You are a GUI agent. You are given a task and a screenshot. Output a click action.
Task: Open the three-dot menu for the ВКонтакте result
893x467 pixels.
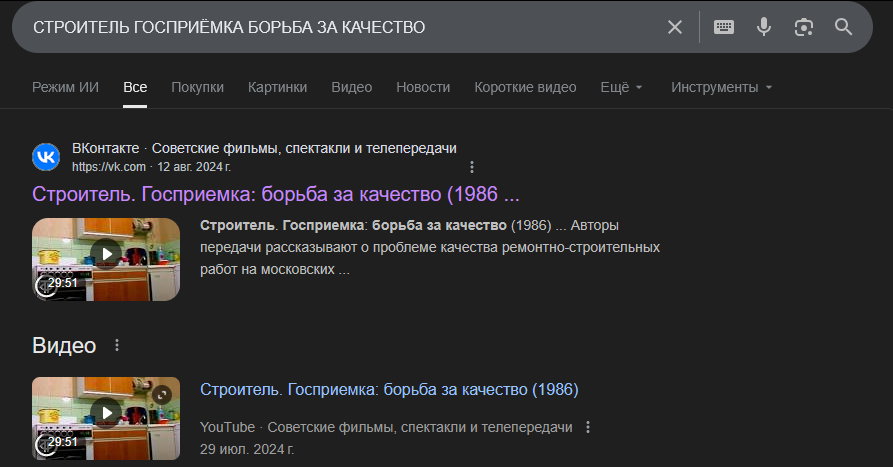tap(472, 167)
